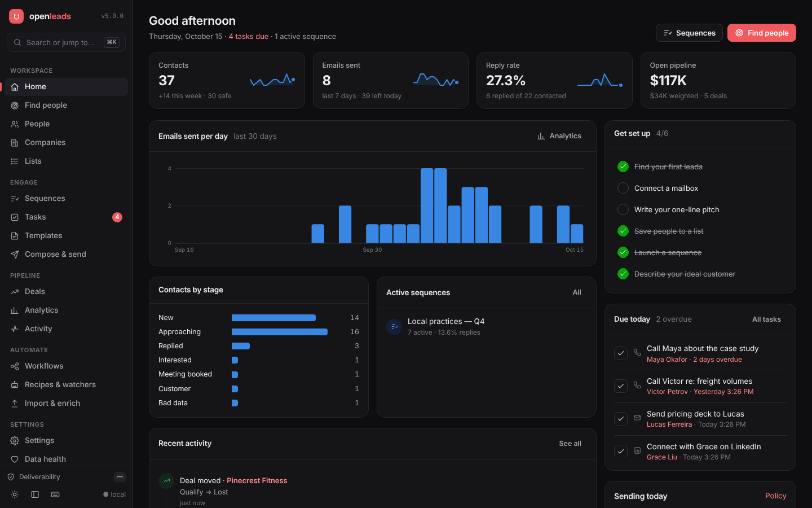
Task: Click the sidebar layout panel icon
Action: coord(35,494)
